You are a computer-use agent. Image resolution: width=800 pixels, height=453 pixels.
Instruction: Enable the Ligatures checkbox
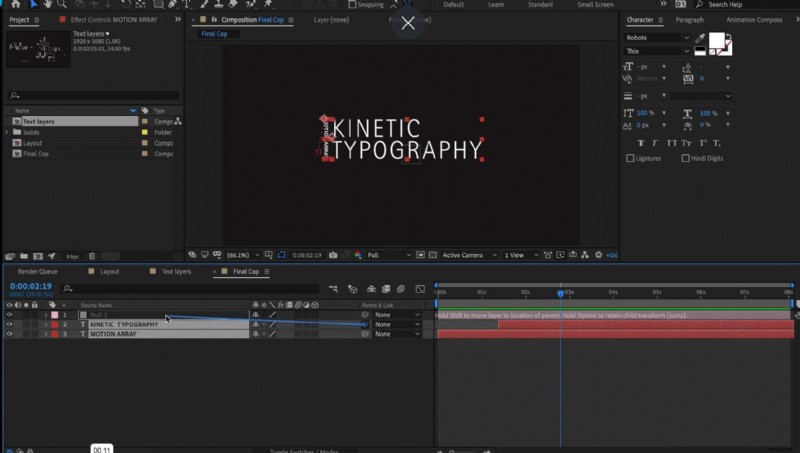630,159
